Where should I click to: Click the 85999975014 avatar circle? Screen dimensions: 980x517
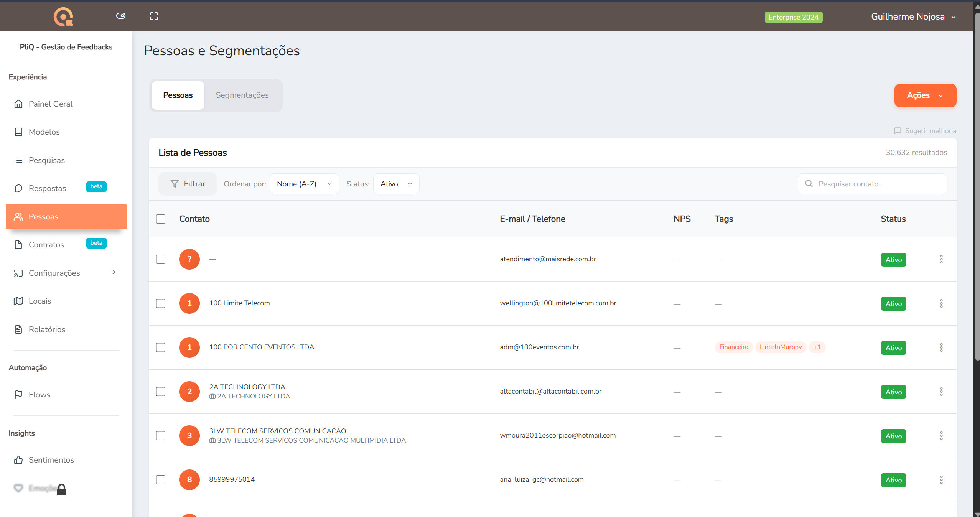click(x=189, y=480)
